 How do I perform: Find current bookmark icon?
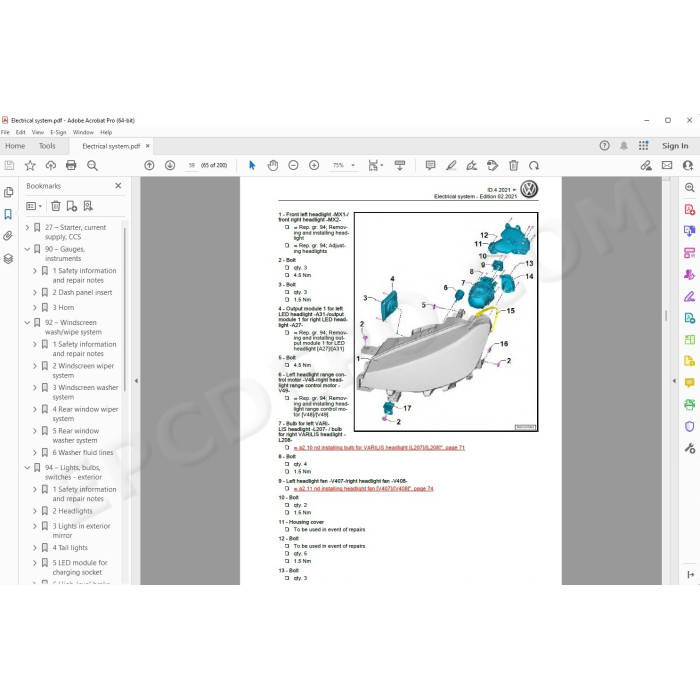click(88, 206)
